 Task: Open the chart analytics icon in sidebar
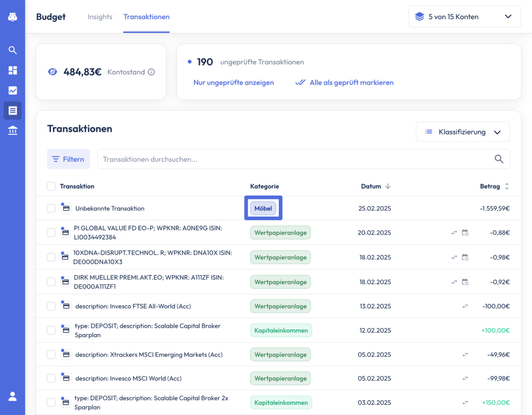click(13, 90)
